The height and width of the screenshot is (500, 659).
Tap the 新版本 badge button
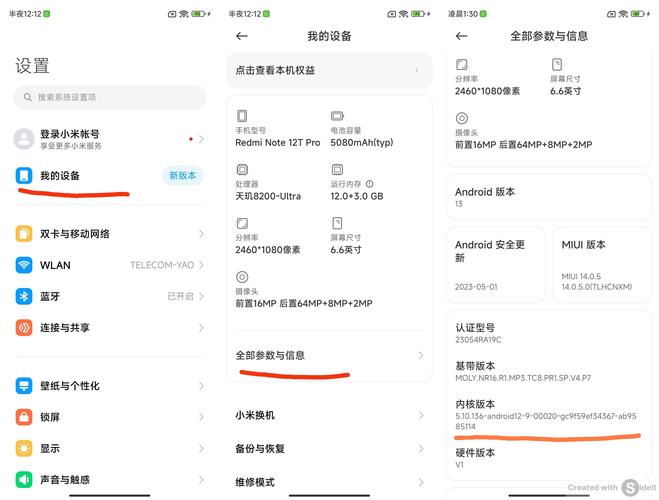click(182, 175)
